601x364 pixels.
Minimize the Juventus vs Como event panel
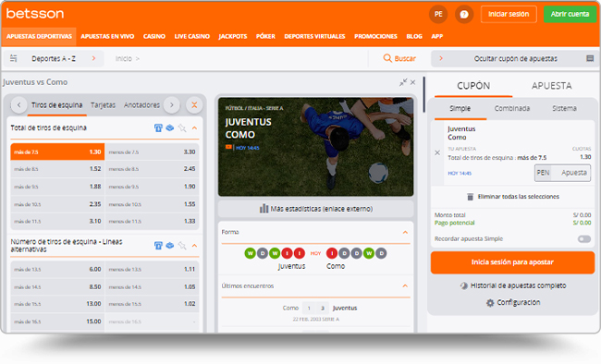point(403,82)
